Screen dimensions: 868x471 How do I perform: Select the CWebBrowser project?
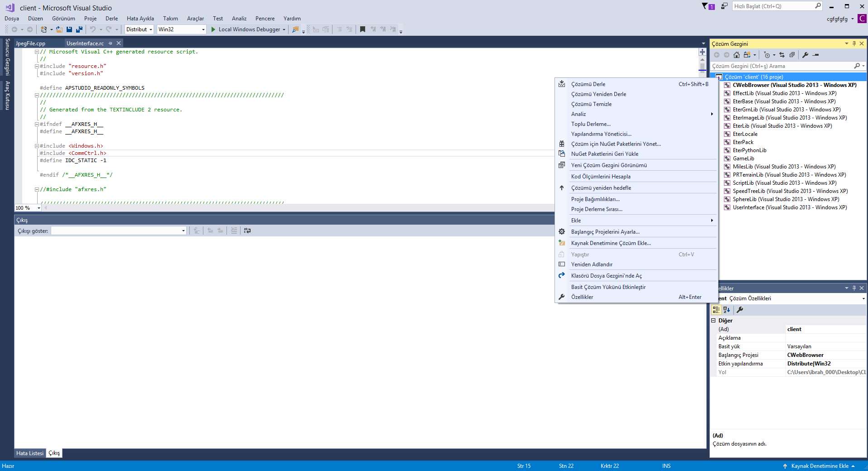click(x=795, y=85)
